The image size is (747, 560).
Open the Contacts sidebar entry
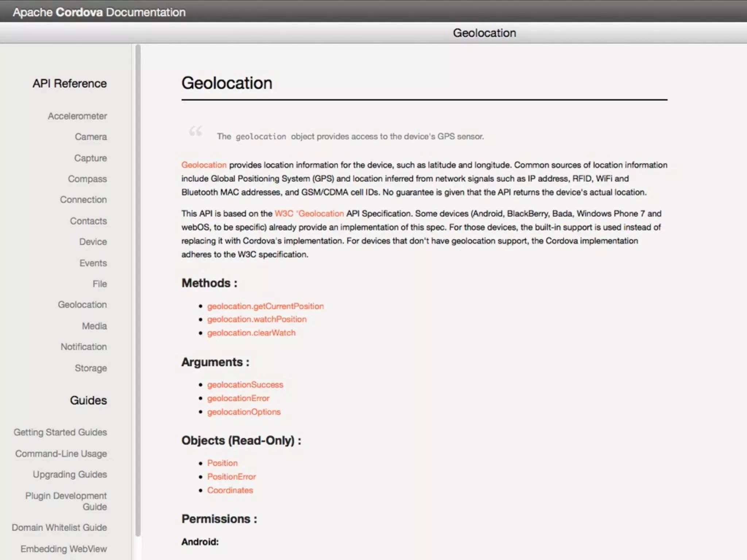pos(88,221)
